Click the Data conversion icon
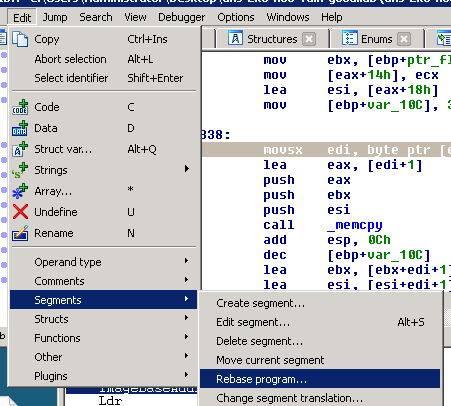451x406 pixels. pyautogui.click(x=20, y=128)
